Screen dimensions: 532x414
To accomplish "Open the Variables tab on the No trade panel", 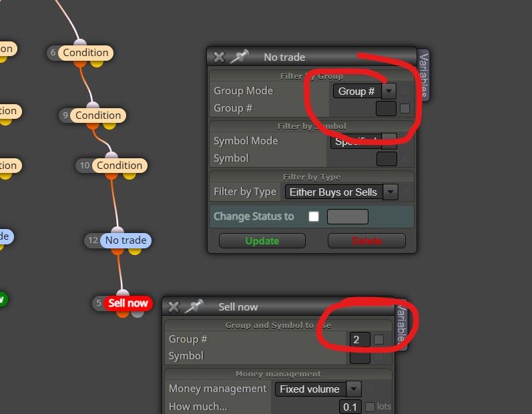I will click(x=423, y=75).
